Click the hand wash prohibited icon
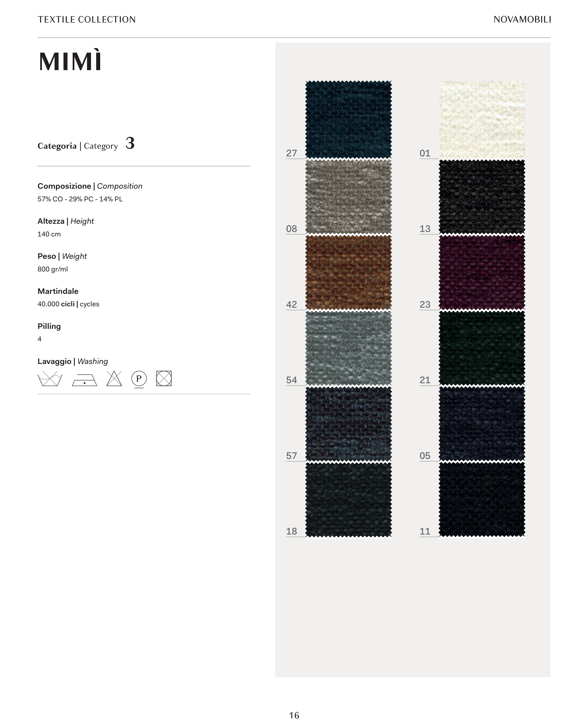588x726 pixels. coord(50,379)
